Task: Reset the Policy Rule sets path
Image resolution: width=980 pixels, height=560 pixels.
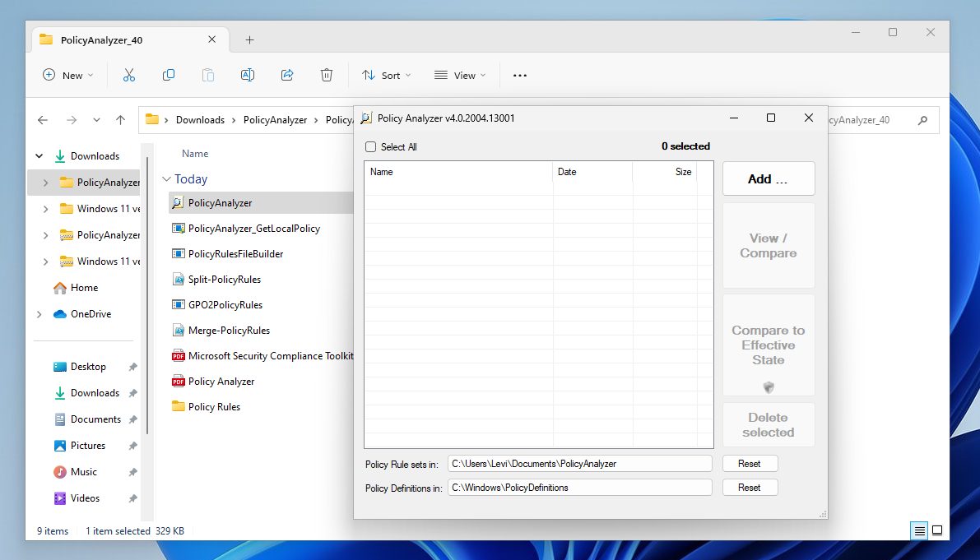Action: 750,463
